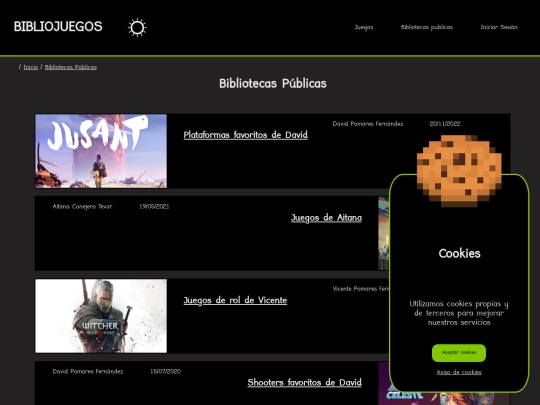Select The Witcher cover thumbnail

click(101, 316)
